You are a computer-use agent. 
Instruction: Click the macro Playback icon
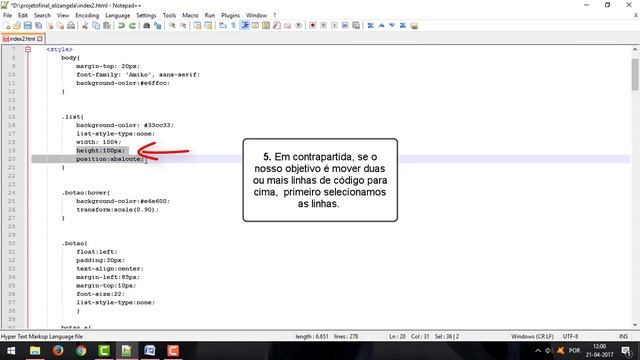point(334,25)
